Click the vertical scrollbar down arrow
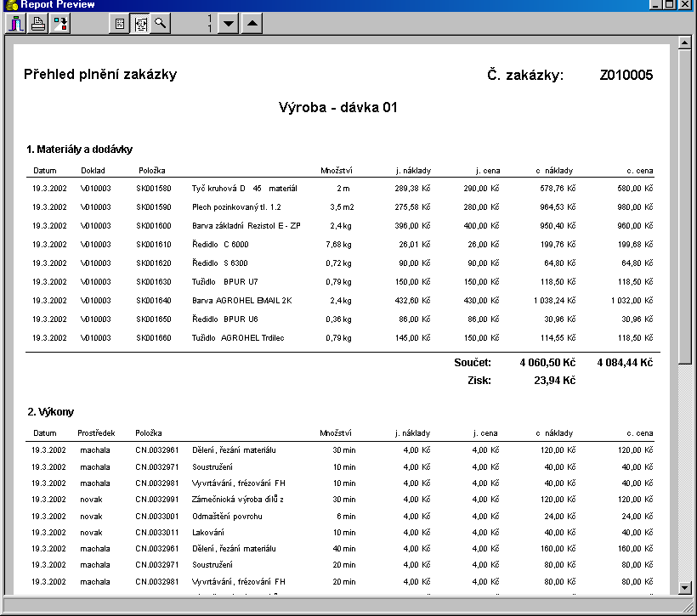697x616 pixels. click(686, 587)
